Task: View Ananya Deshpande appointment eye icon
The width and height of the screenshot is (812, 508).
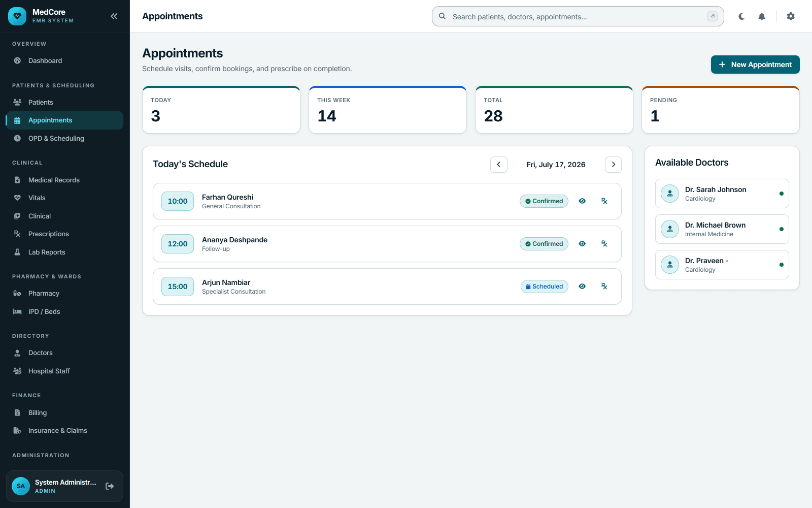Action: point(582,244)
